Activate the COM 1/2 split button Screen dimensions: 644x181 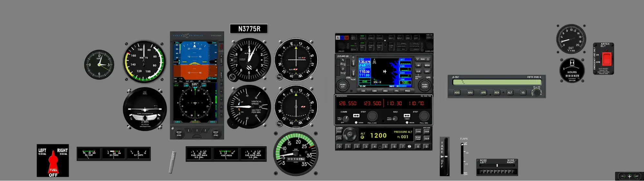pyautogui.click(x=391, y=46)
